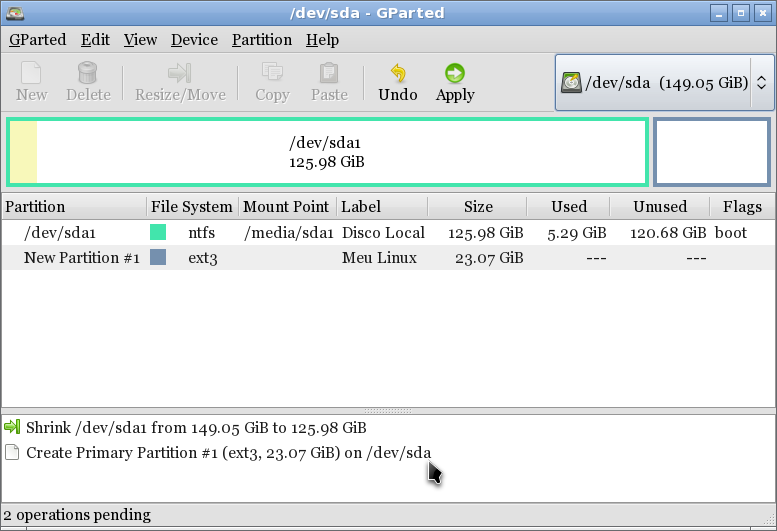Image resolution: width=777 pixels, height=531 pixels.
Task: Select the Shrink /dev/sda1 pending operation
Action: click(x=196, y=427)
